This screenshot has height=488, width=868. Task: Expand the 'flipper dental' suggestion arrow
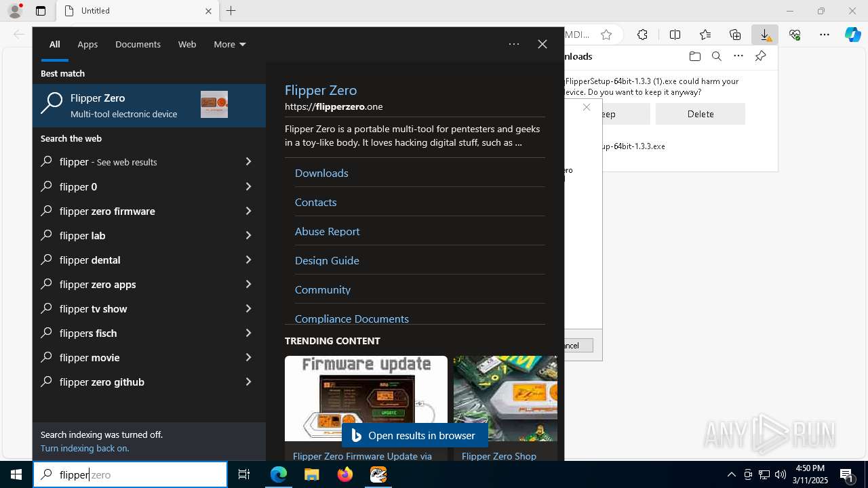pyautogui.click(x=248, y=260)
